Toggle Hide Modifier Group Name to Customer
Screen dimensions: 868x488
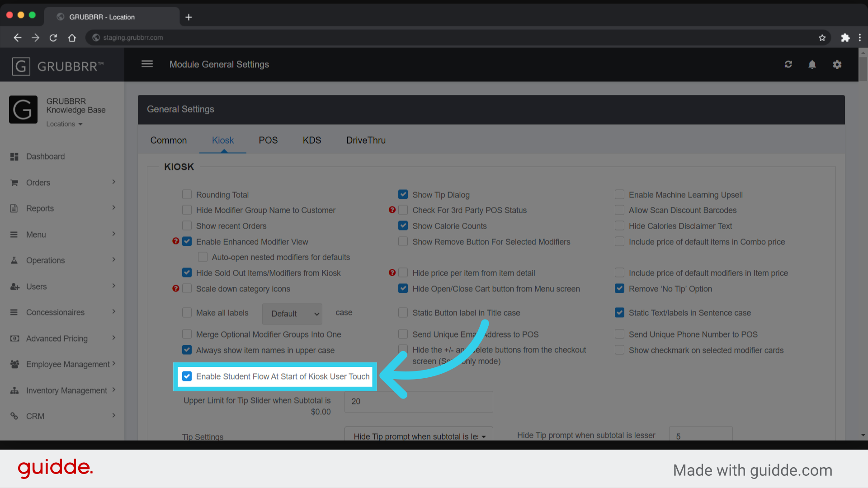[x=187, y=210]
